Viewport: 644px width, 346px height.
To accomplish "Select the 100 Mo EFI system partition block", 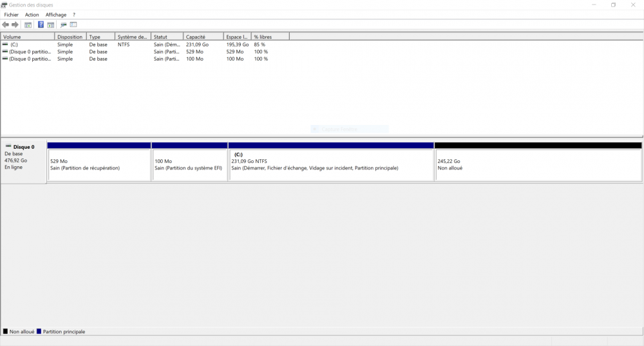I will [190, 165].
